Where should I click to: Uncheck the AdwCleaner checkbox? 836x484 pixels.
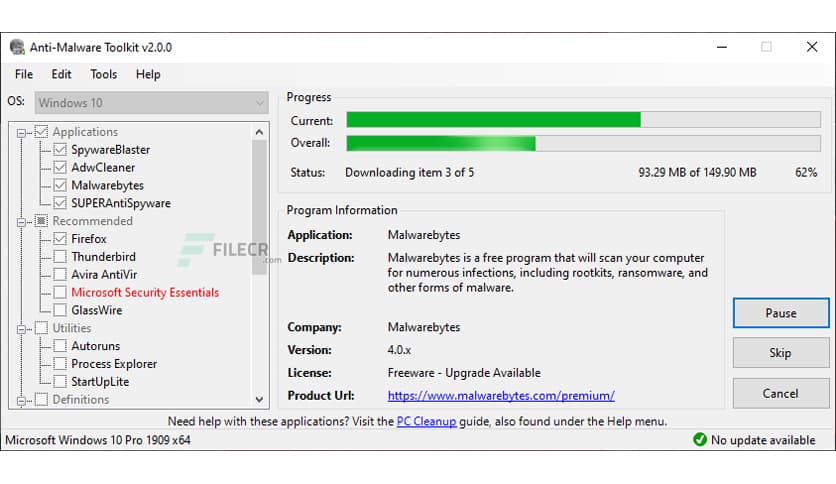60,167
